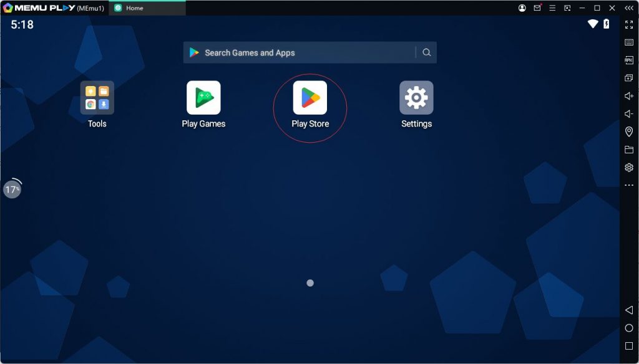The height and width of the screenshot is (364, 639).
Task: Click the install APK sidebar icon
Action: point(629,60)
